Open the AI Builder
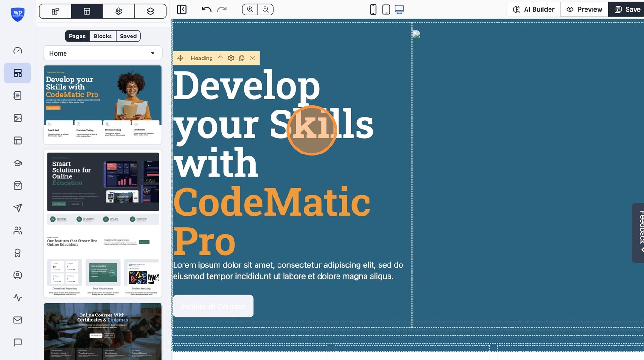The image size is (644, 360). click(534, 9)
